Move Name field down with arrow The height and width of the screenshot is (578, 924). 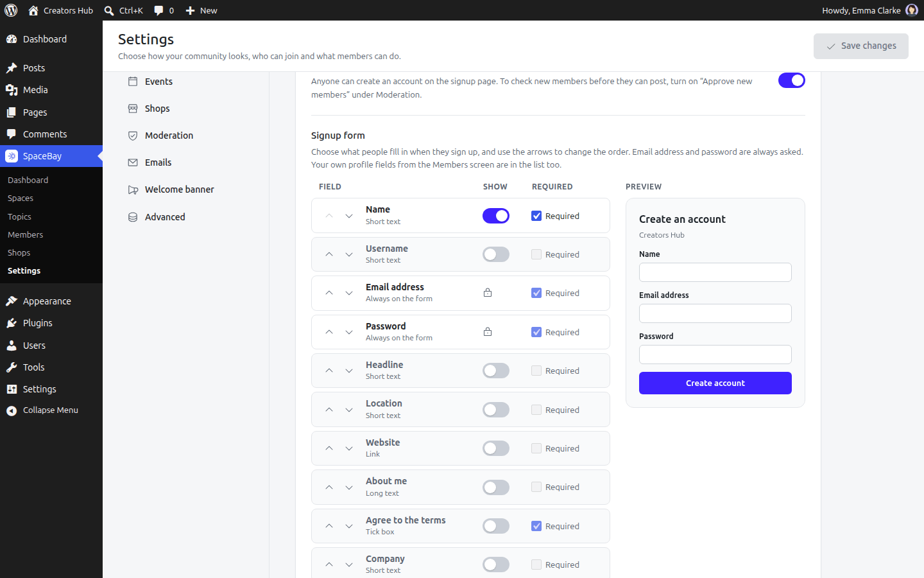tap(349, 216)
